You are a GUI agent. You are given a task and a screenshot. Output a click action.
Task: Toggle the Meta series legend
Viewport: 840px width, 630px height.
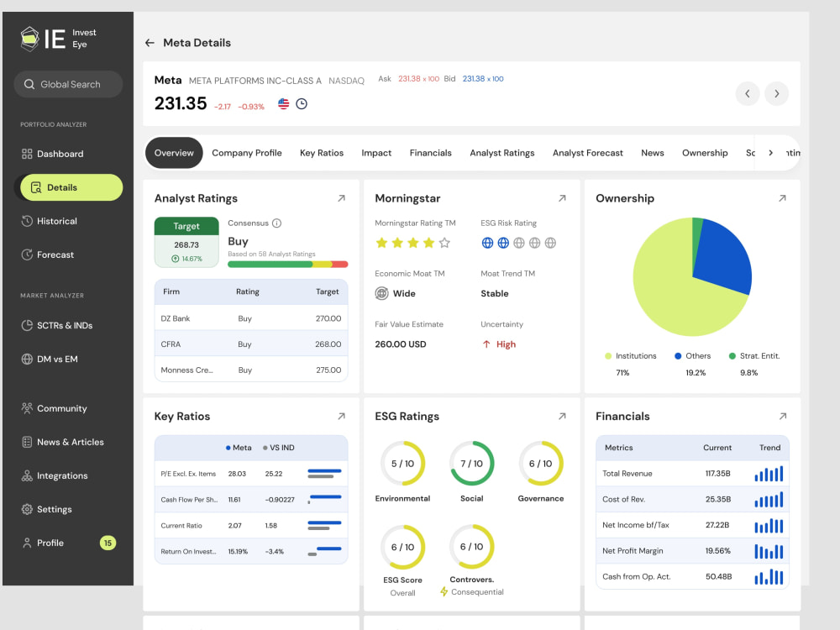tap(239, 448)
